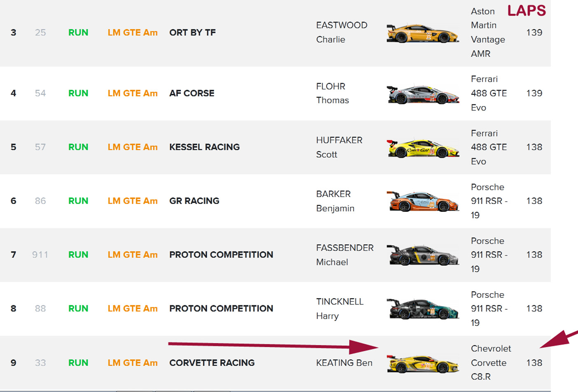Open the GR RACING team entry
578x392 pixels.
[x=194, y=201]
